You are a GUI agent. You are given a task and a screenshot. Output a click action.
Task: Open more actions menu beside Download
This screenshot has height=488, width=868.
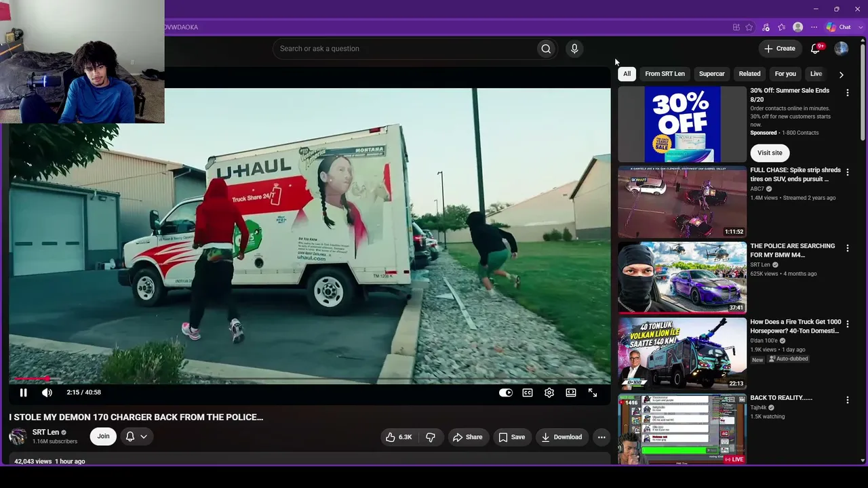tap(601, 437)
